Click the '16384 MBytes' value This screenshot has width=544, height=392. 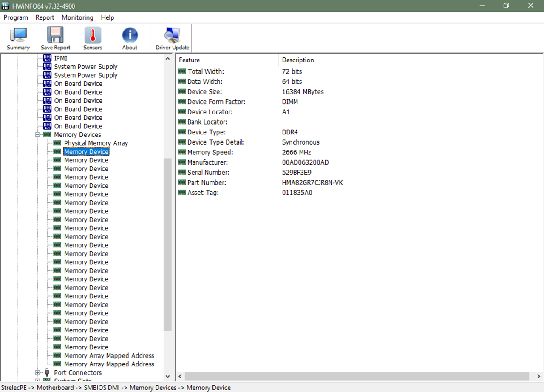point(303,92)
